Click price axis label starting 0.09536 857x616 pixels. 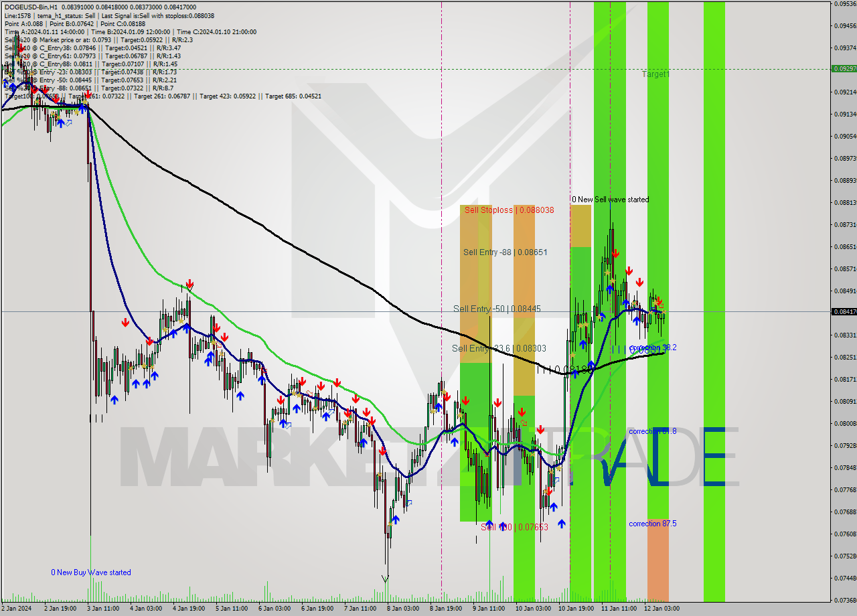[x=845, y=4]
